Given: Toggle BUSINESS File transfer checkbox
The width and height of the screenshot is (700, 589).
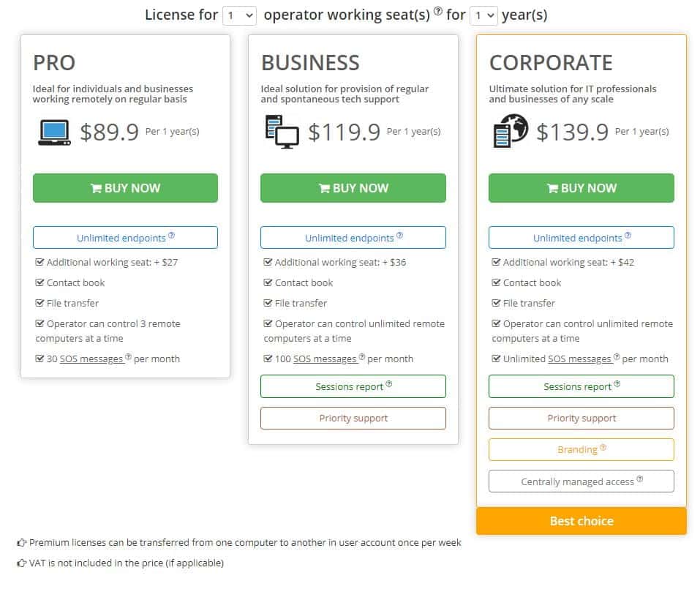Looking at the screenshot, I should pyautogui.click(x=268, y=303).
